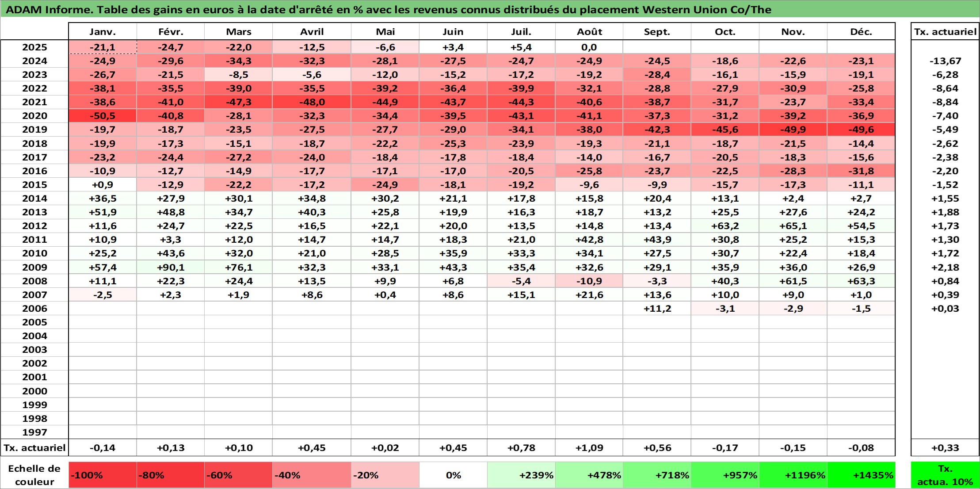Viewport: 980px width, 489px height.
Task: Select the -31,8 cell for December 2016
Action: (861, 171)
